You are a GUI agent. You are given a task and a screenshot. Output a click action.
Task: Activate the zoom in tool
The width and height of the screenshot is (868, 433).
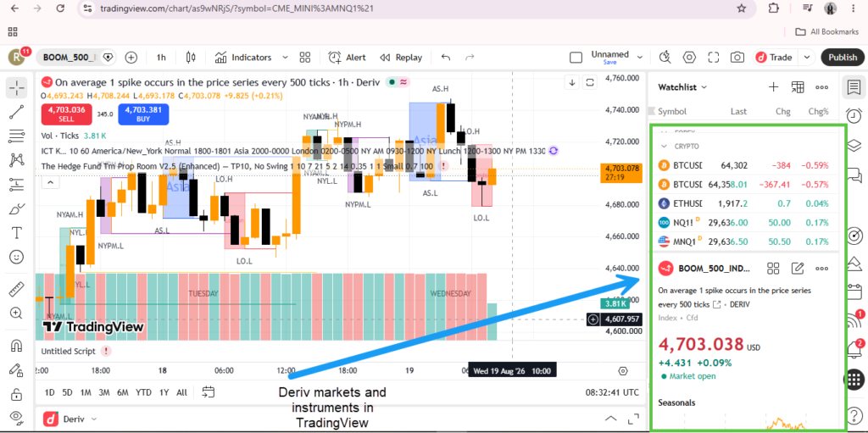pyautogui.click(x=17, y=313)
